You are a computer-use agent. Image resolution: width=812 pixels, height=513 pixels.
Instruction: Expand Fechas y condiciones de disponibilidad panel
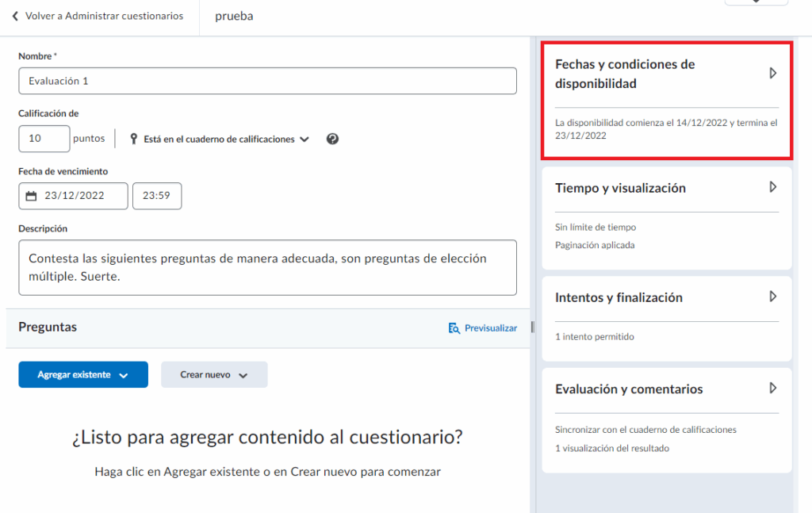point(772,73)
